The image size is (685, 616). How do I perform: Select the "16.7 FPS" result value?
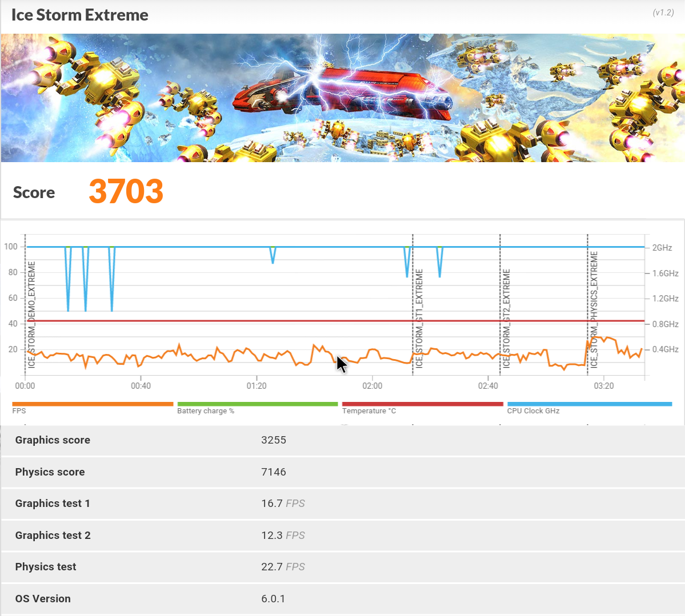pyautogui.click(x=283, y=504)
